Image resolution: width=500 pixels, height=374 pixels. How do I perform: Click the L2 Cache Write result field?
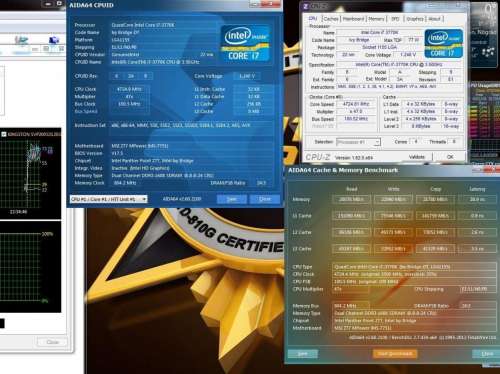pyautogui.click(x=393, y=232)
